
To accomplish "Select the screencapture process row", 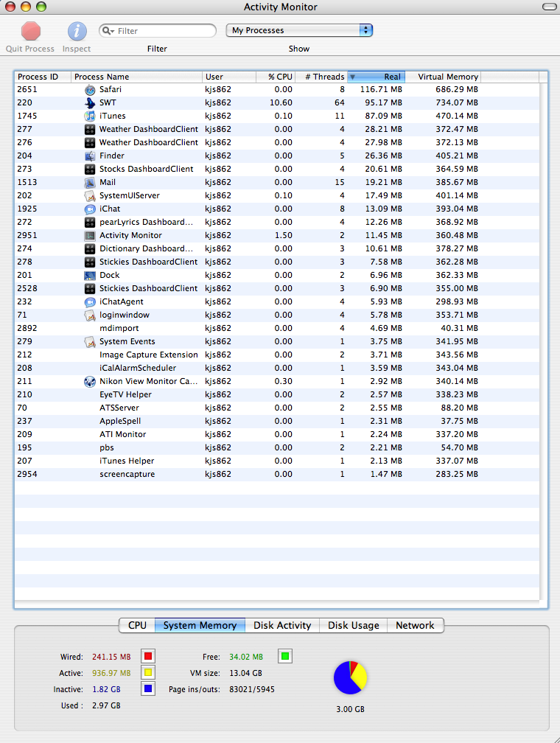I will click(276, 475).
